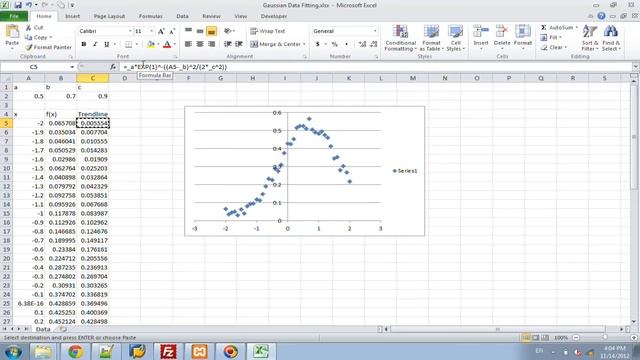Toggle Bold formatting
640x360 pixels.
click(x=84, y=44)
